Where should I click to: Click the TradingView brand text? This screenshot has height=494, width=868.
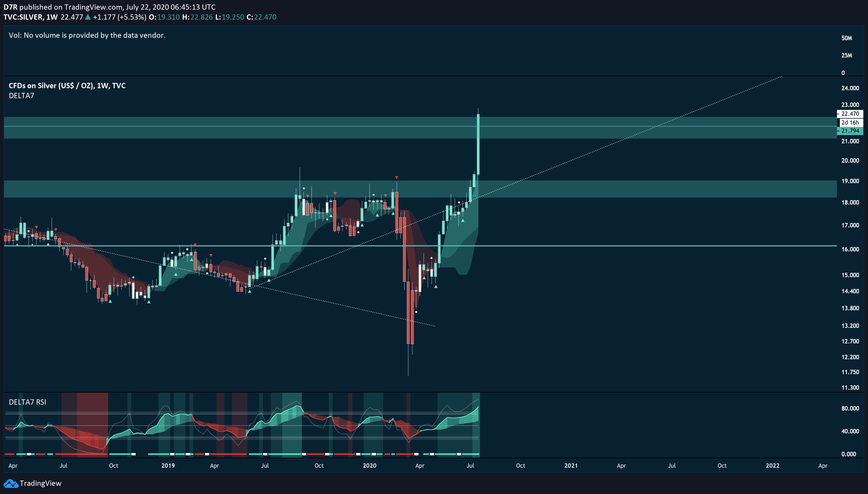point(41,483)
